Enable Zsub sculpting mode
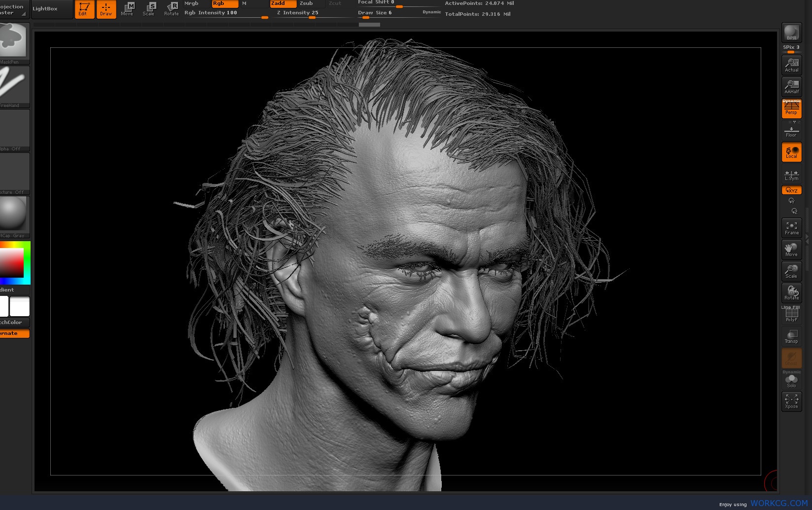The height and width of the screenshot is (510, 812). [x=311, y=3]
